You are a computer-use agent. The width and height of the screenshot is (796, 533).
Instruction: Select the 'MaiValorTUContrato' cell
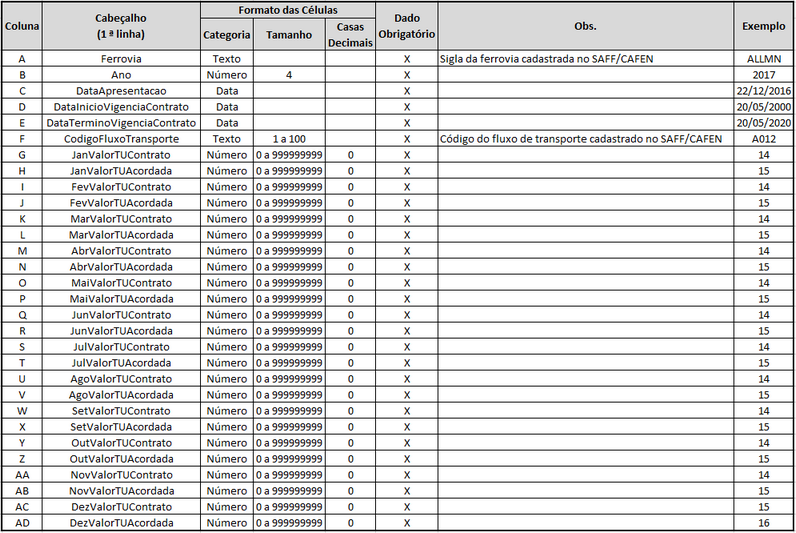pos(121,283)
